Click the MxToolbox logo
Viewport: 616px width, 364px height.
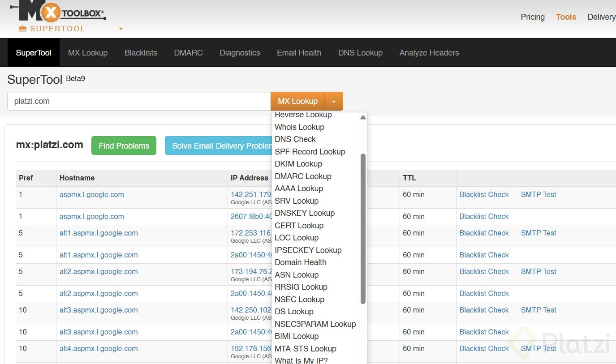coord(58,11)
